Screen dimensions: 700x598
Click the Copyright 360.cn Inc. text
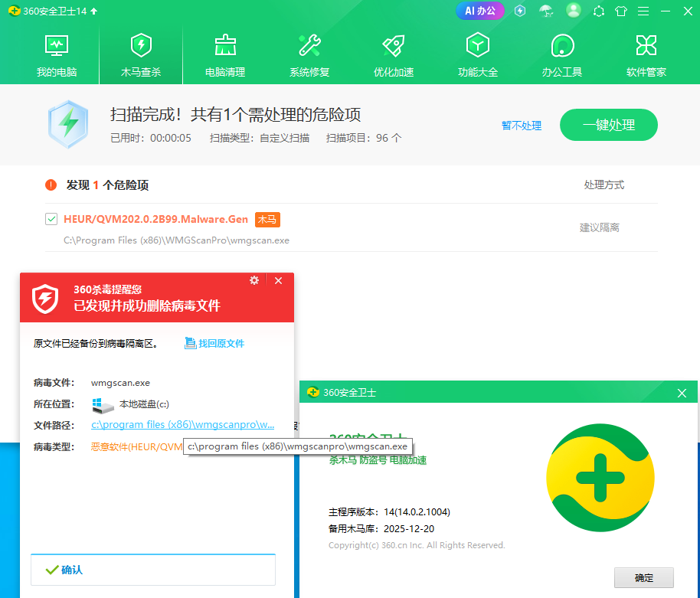pyautogui.click(x=417, y=545)
